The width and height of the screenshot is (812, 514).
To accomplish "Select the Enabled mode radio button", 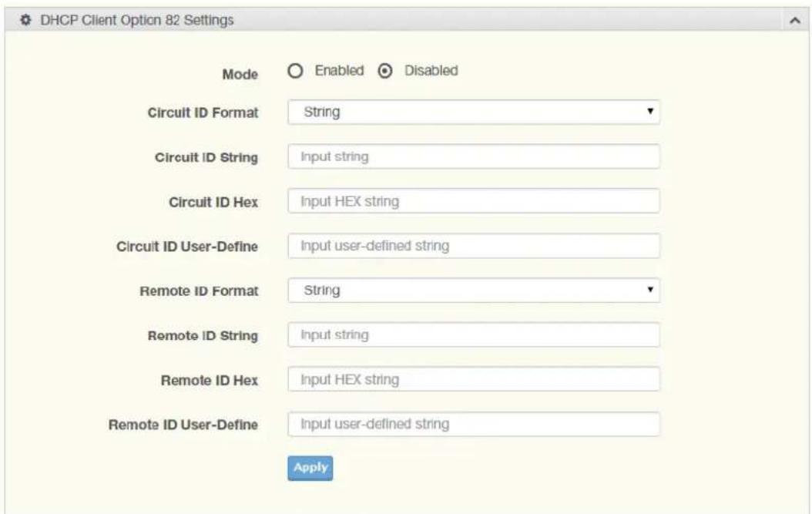I will point(295,71).
